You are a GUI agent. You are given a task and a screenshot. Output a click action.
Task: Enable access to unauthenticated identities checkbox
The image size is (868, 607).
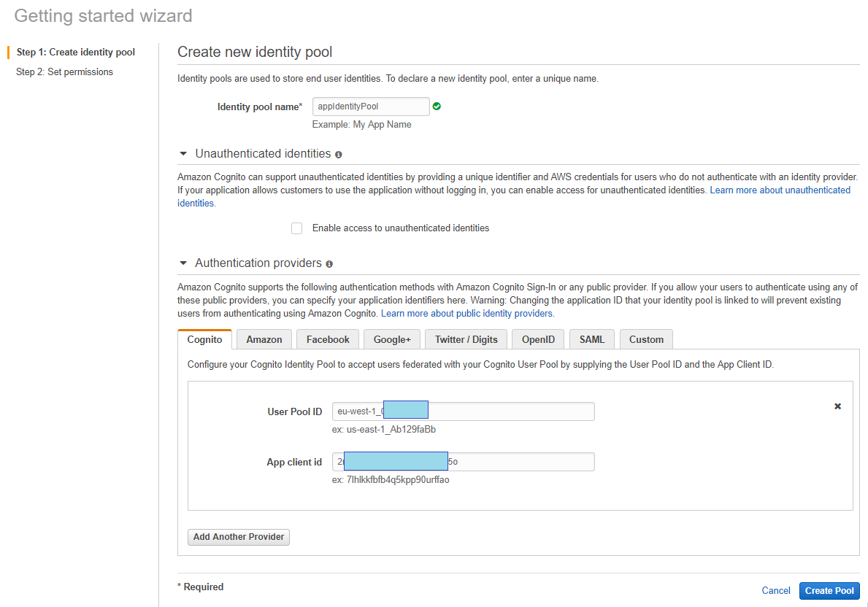pos(296,228)
